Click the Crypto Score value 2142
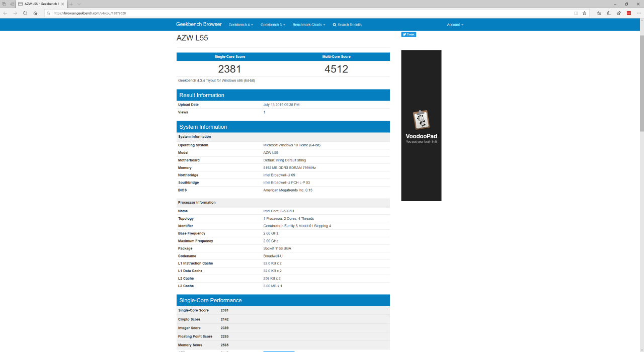 (x=224, y=319)
